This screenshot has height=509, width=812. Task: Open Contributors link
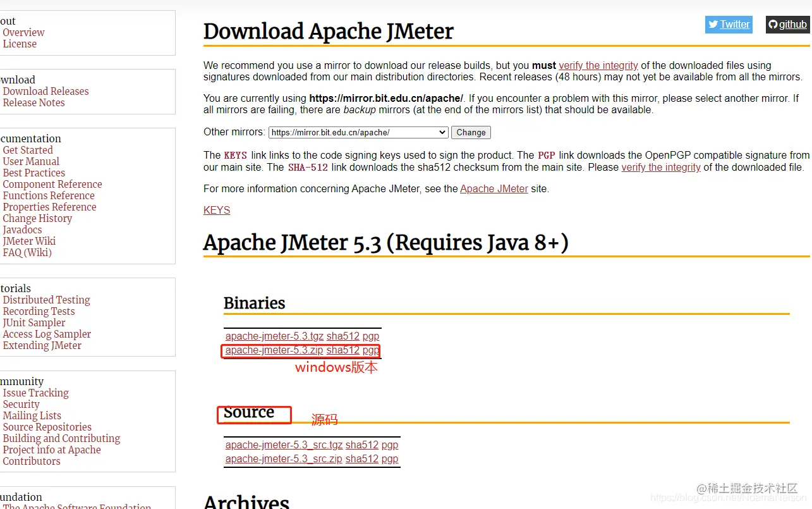point(32,461)
